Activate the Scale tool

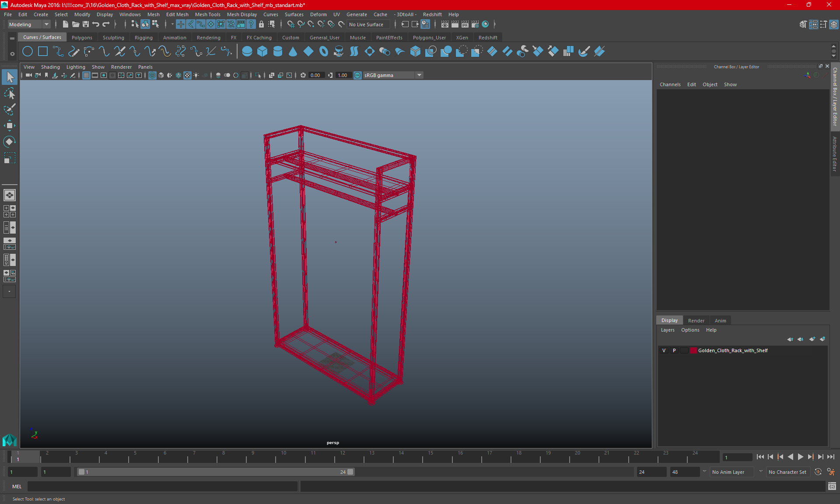pos(9,157)
